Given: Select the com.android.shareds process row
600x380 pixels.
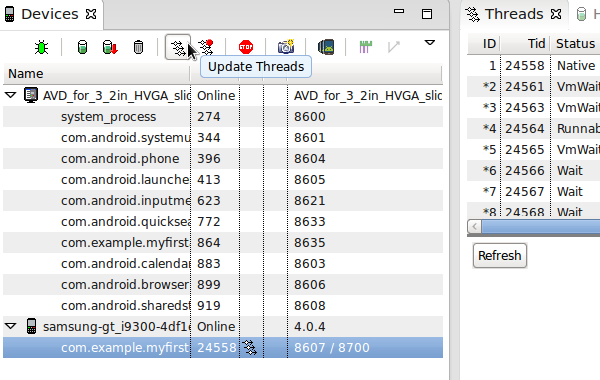Looking at the screenshot, I should (223, 306).
